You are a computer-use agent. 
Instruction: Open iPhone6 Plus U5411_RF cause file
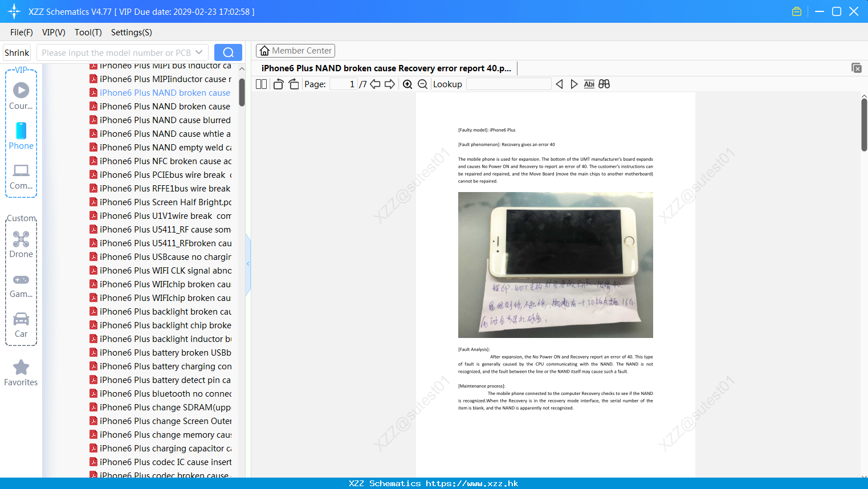tap(160, 230)
